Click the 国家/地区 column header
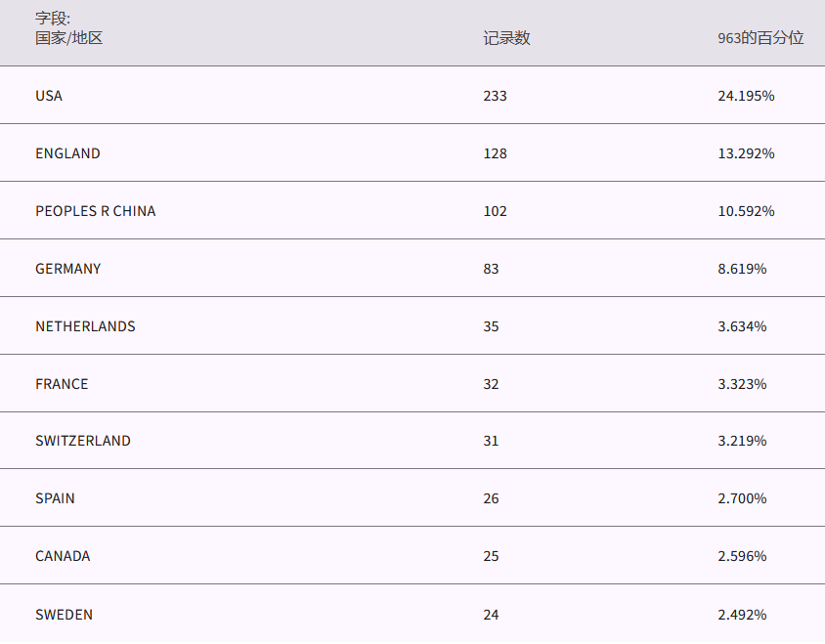The image size is (825, 644). point(68,38)
